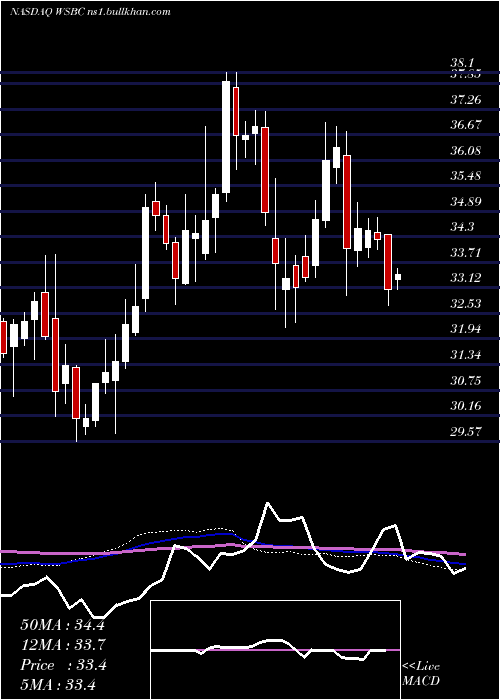Click the 5MA : 33.4 readout
500x700 pixels.
58,684
